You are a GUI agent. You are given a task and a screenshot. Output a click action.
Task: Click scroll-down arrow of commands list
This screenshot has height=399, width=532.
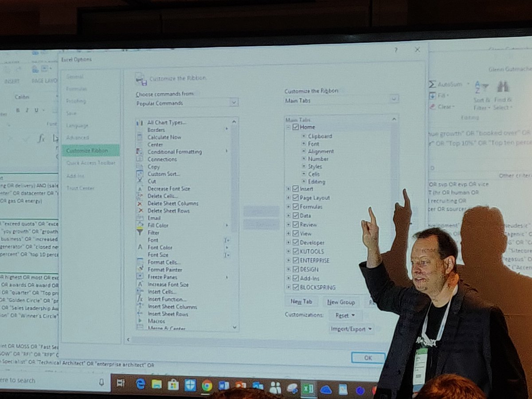[235, 327]
